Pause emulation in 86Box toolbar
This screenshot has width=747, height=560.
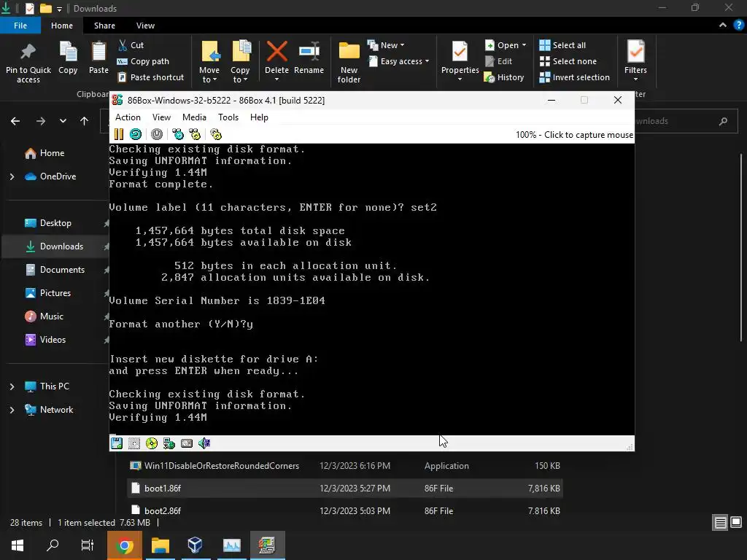[119, 134]
